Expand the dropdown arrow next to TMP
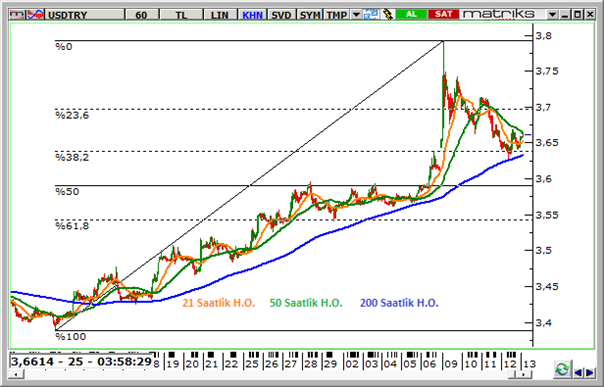Screen dimensions: 604x387 tap(356, 15)
